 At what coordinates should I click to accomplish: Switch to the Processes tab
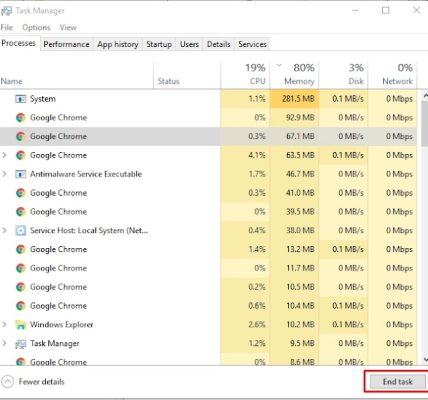[18, 43]
